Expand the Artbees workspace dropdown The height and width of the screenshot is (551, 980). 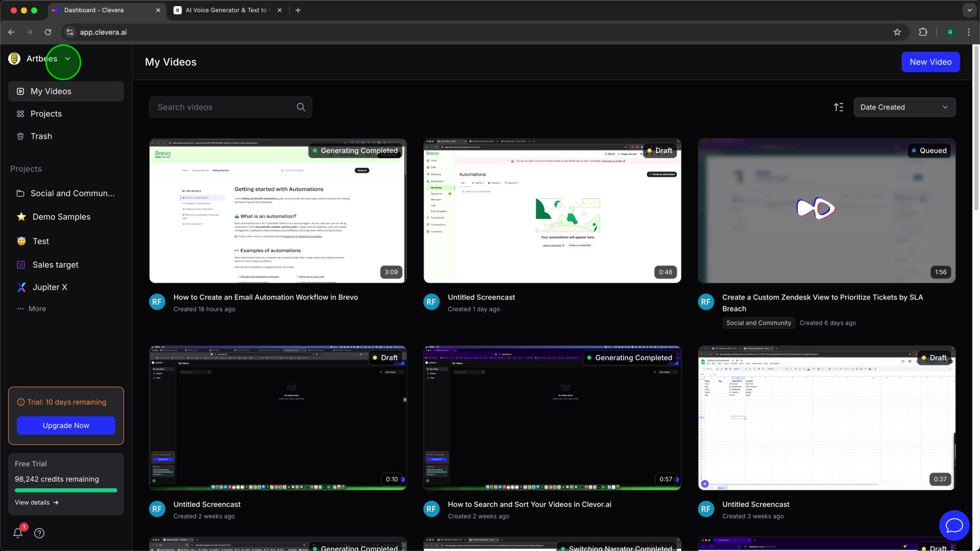click(x=68, y=59)
